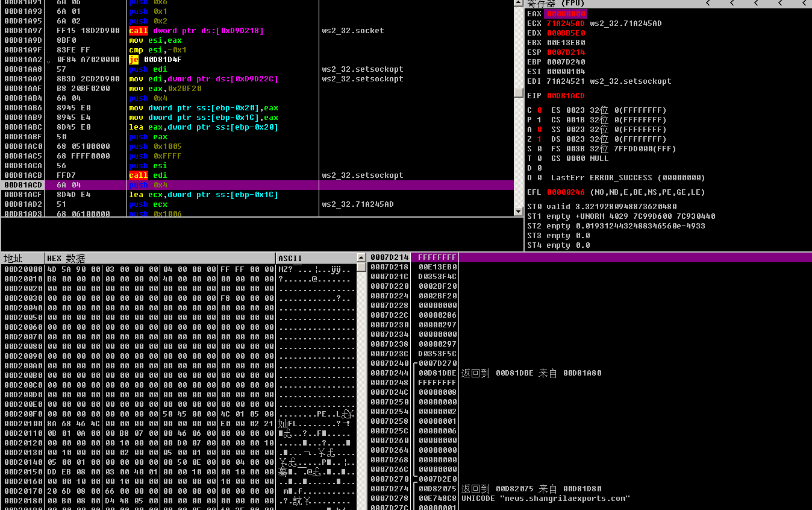The width and height of the screenshot is (812, 510).
Task: Click the ASCII column header
Action: coord(316,258)
